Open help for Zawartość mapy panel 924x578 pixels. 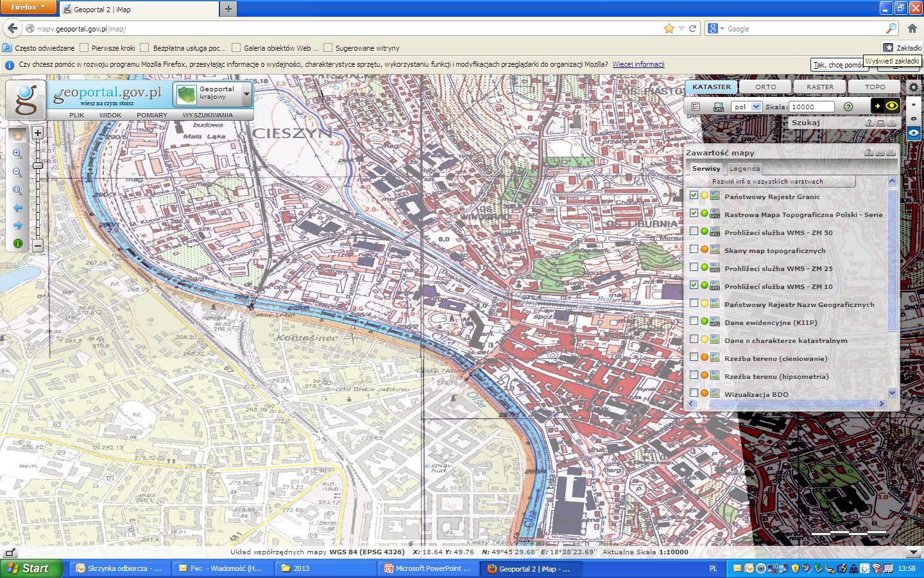tap(869, 152)
